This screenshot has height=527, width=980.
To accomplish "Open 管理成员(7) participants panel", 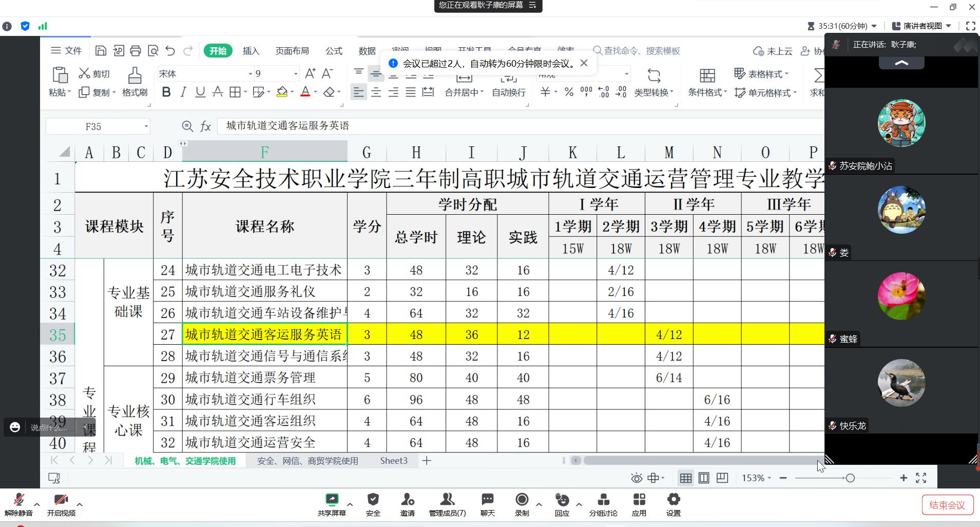I will coord(447,504).
